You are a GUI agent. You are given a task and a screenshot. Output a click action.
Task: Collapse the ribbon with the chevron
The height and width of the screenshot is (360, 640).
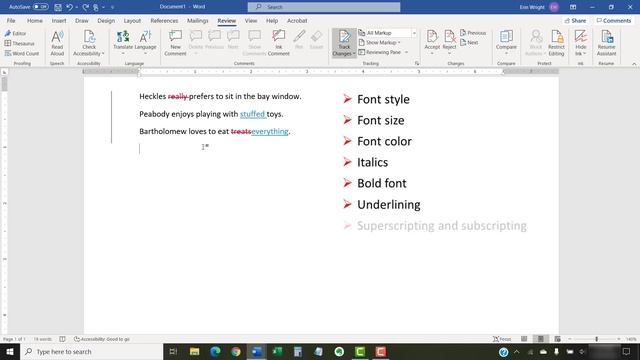pyautogui.click(x=634, y=64)
